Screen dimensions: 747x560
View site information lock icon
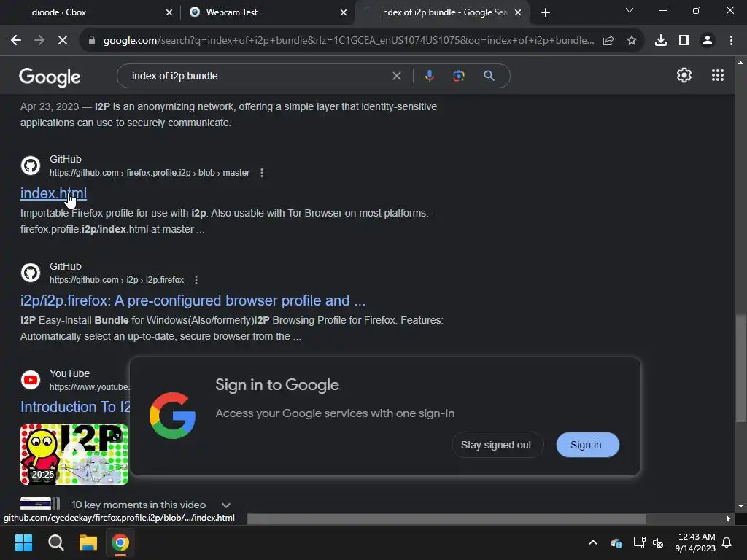pos(92,41)
